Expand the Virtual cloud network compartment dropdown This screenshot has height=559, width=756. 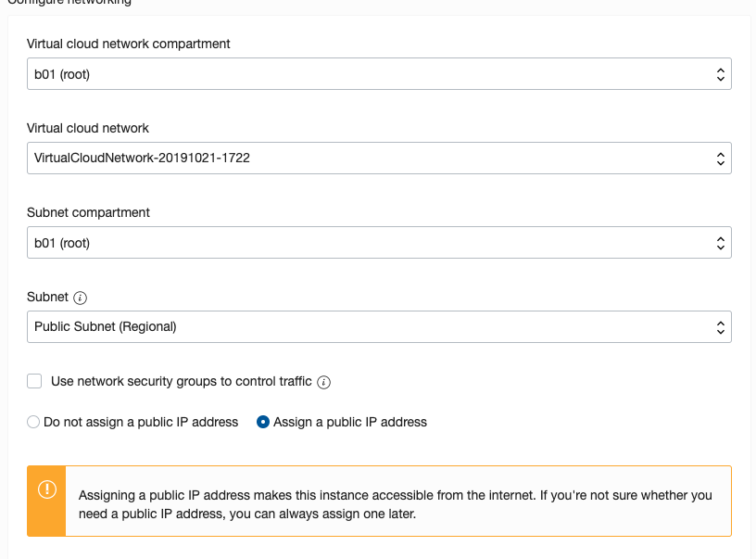click(379, 74)
